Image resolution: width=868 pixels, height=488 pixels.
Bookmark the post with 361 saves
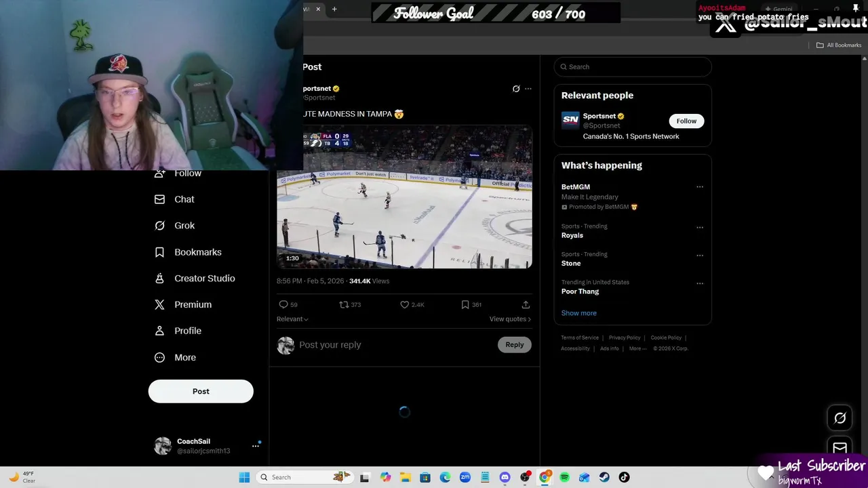pos(465,305)
